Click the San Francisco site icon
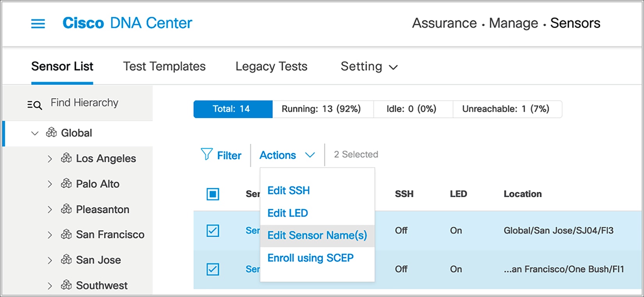The height and width of the screenshot is (297, 644). click(x=66, y=234)
